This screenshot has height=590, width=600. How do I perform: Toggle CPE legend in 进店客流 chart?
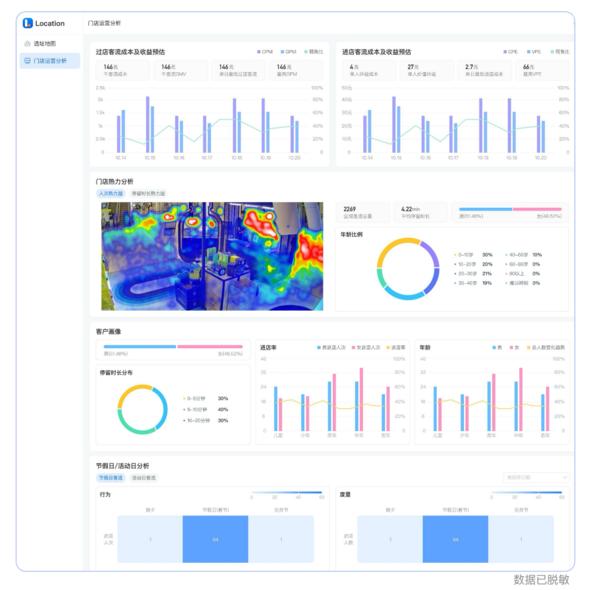click(x=511, y=52)
